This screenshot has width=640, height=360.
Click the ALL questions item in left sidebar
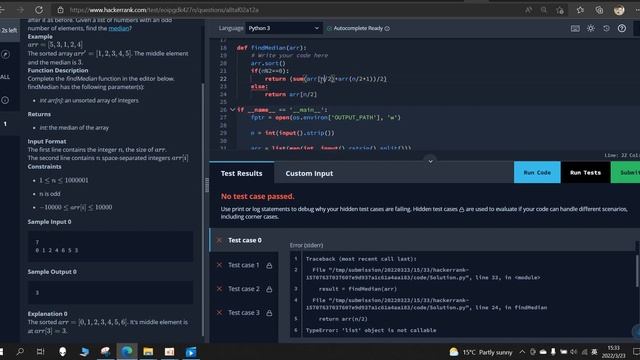click(x=5, y=77)
